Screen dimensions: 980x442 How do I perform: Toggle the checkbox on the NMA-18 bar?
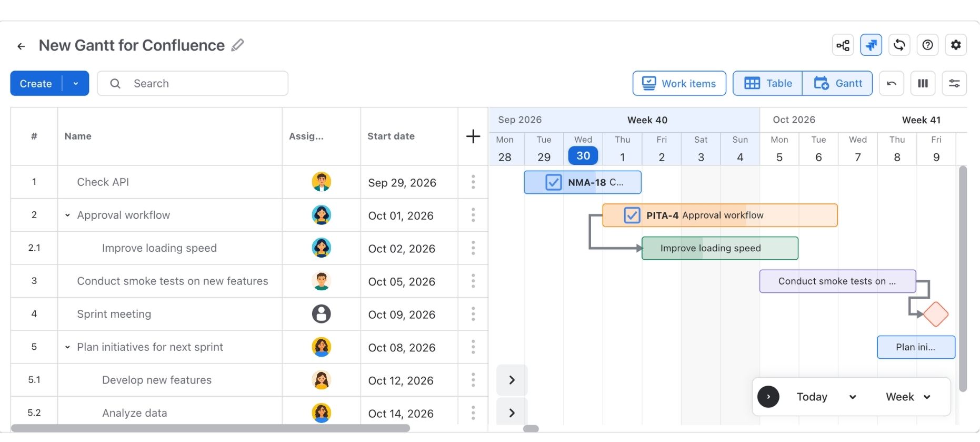point(553,182)
